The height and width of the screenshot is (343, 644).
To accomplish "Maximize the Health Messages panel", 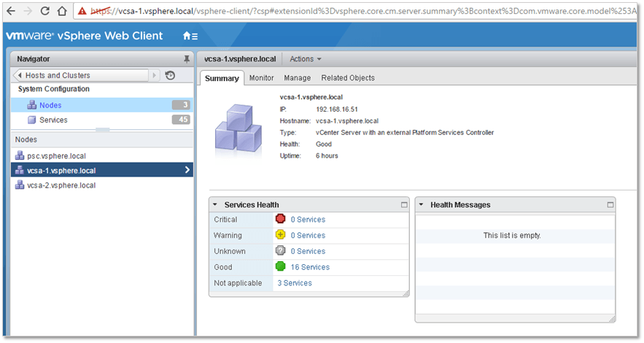I will pos(610,204).
